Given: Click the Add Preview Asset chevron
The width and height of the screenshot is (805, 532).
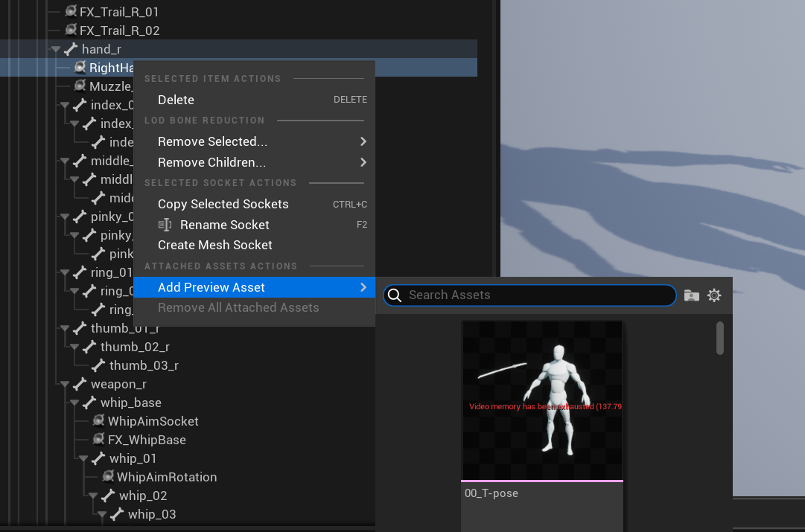Looking at the screenshot, I should [x=363, y=287].
